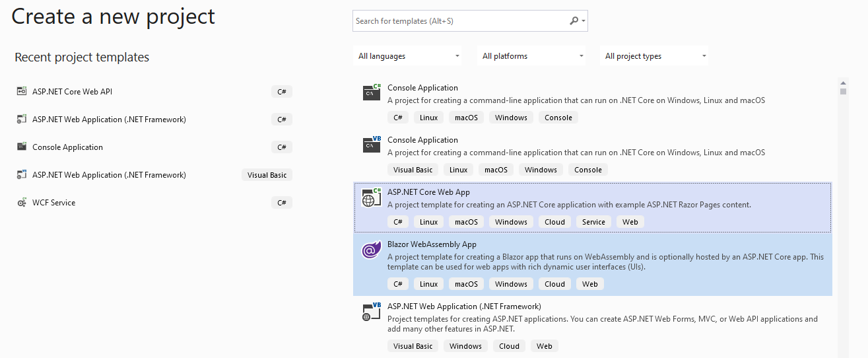The image size is (868, 358).
Task: Click the template list scrollbar thumb
Action: pyautogui.click(x=843, y=92)
